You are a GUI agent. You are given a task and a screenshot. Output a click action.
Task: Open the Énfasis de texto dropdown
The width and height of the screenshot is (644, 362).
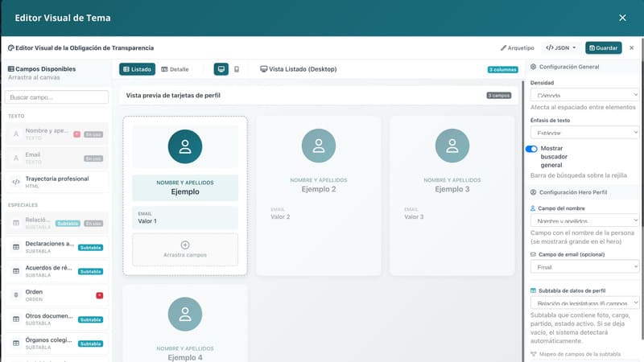584,133
